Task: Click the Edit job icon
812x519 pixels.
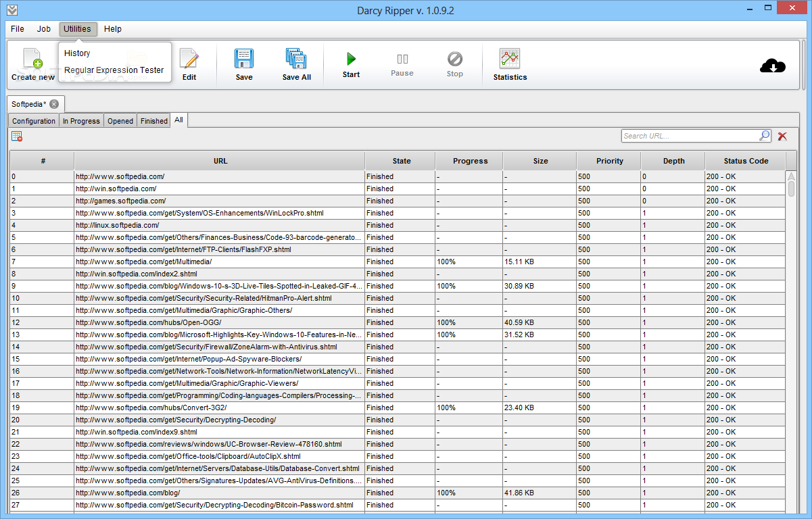Action: pyautogui.click(x=189, y=59)
